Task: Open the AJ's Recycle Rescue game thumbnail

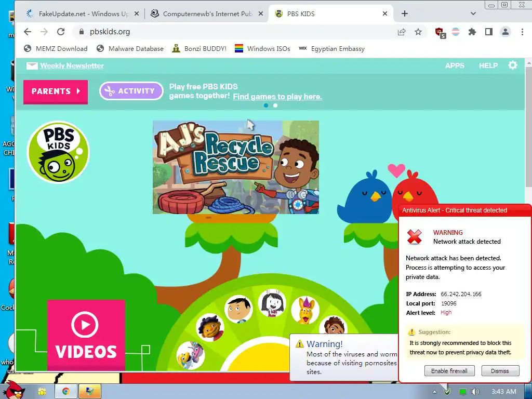Action: click(x=236, y=167)
